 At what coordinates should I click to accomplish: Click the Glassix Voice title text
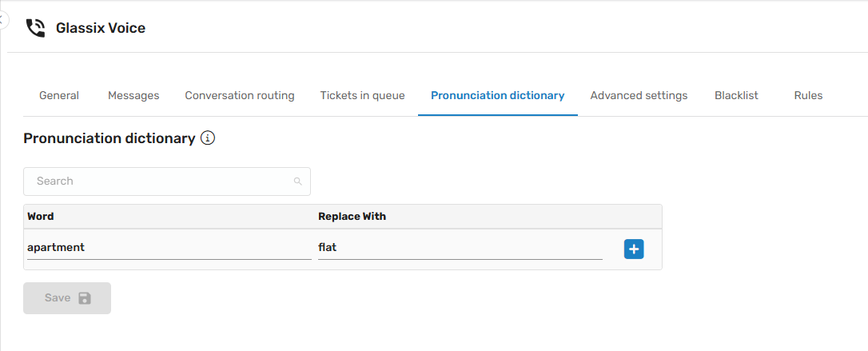(x=101, y=29)
